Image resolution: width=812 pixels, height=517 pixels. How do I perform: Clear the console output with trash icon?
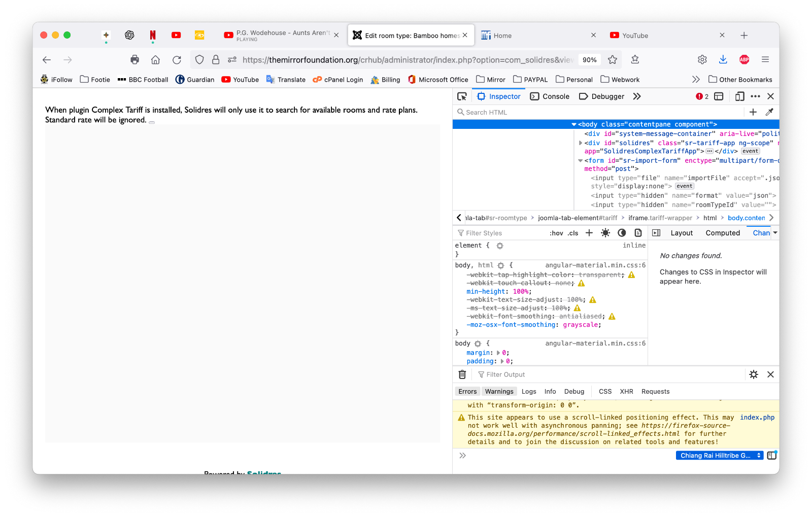[x=462, y=374]
